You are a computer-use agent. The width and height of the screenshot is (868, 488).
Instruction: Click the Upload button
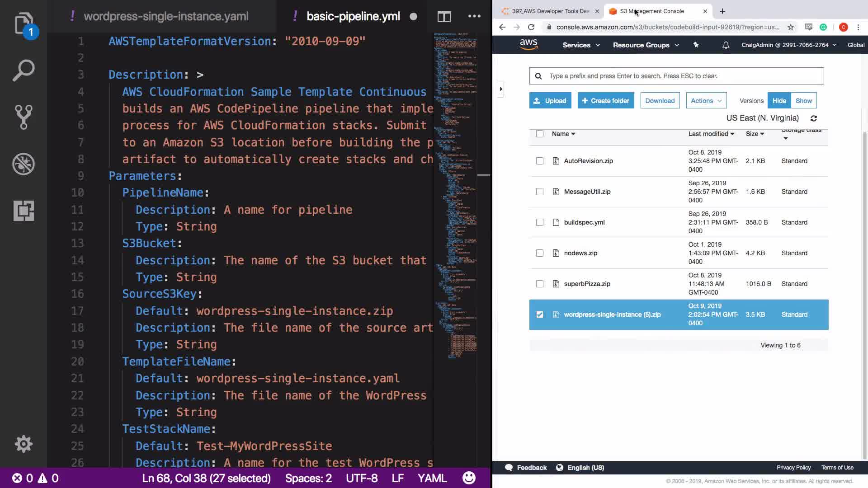point(550,101)
